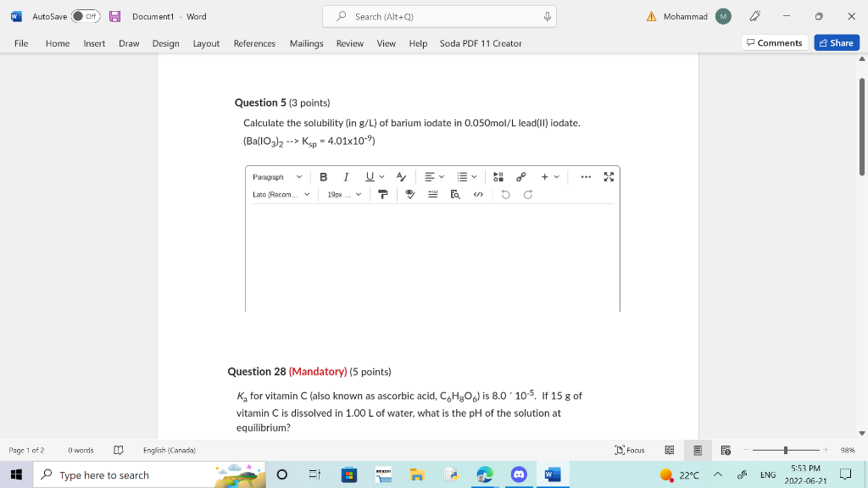The height and width of the screenshot is (488, 868).
Task: Select the Design tab
Action: (165, 43)
